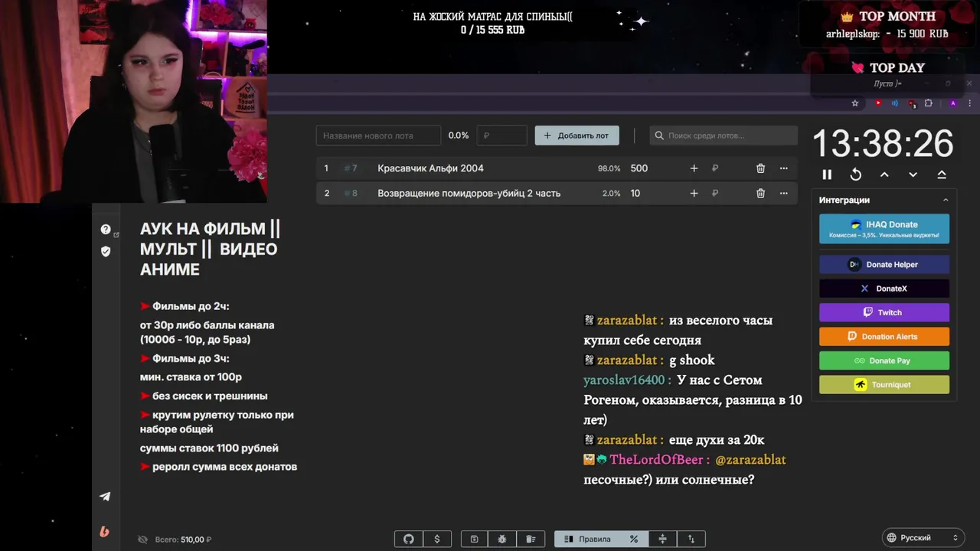Viewport: 980px width, 551px height.
Task: Toggle the percent display button
Action: pyautogui.click(x=634, y=539)
